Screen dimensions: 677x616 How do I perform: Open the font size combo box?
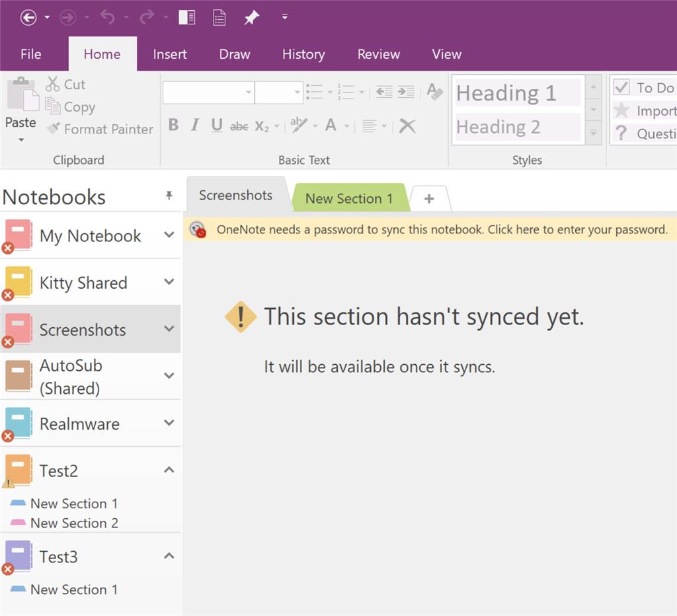[x=279, y=93]
